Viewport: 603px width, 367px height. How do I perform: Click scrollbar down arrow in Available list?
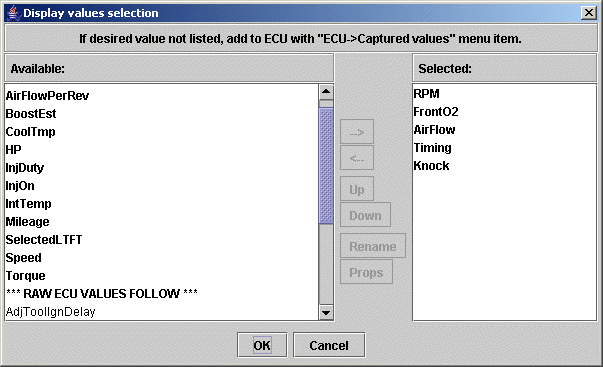click(x=326, y=312)
